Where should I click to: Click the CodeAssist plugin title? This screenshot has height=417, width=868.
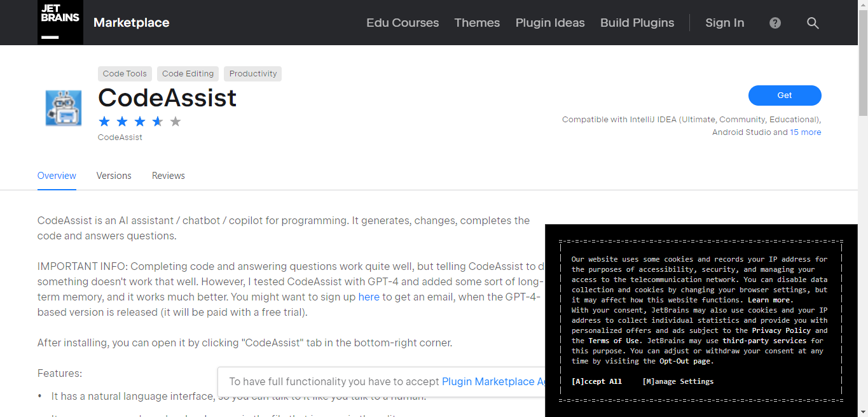point(167,97)
